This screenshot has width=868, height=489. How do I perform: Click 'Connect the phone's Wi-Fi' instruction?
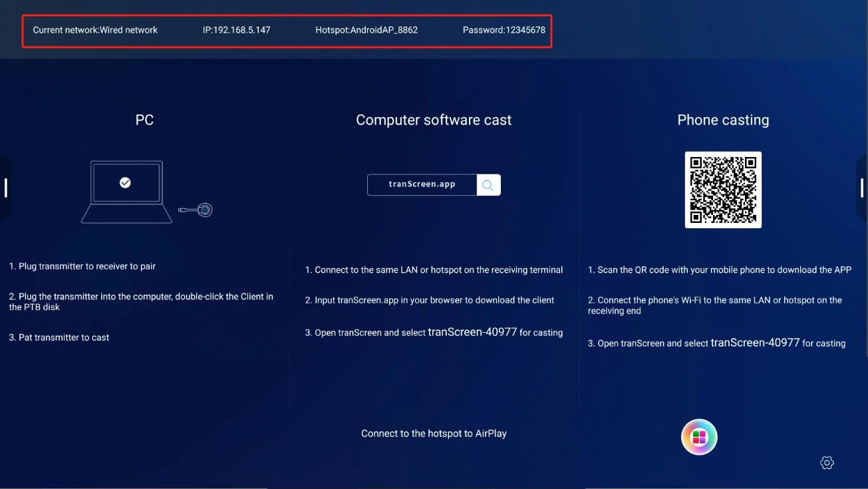tap(715, 305)
